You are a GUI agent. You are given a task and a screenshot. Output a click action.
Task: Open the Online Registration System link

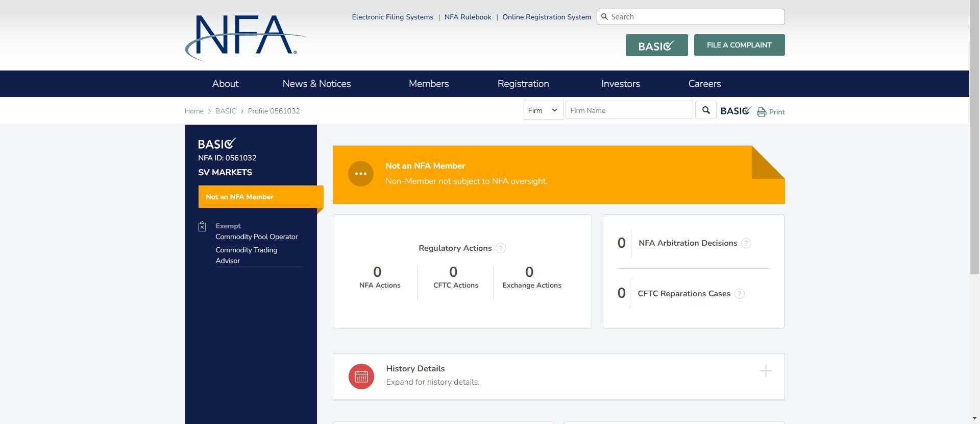[547, 17]
